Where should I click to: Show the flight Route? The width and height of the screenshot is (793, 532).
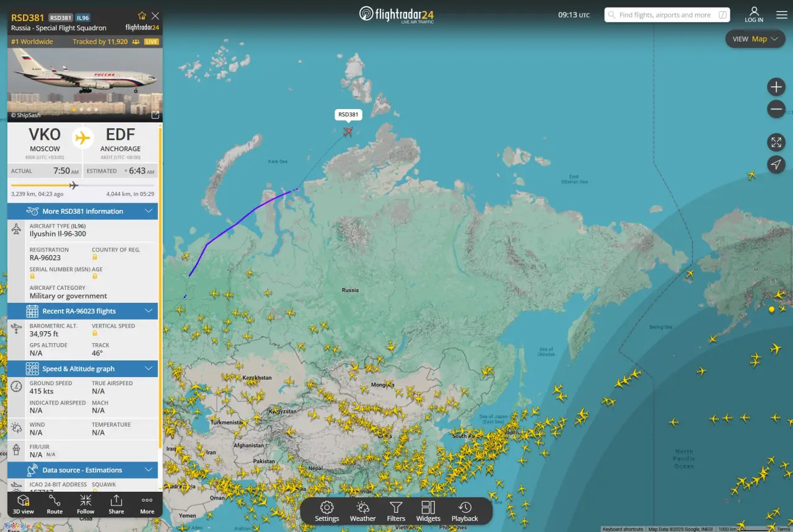pyautogui.click(x=55, y=504)
